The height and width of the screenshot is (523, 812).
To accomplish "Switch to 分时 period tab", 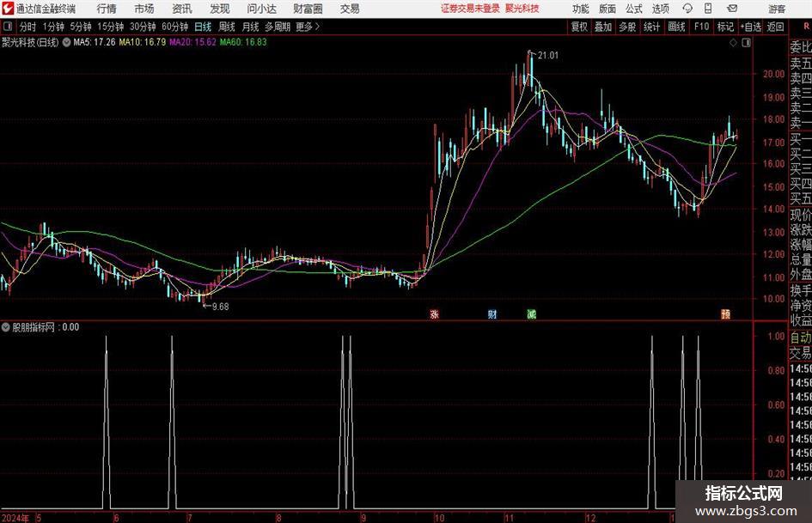I will tap(27, 27).
